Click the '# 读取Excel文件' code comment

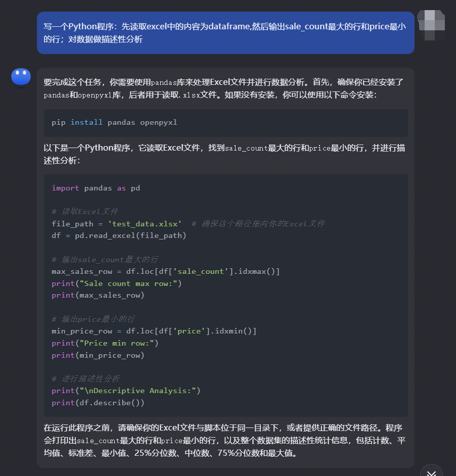point(85,212)
